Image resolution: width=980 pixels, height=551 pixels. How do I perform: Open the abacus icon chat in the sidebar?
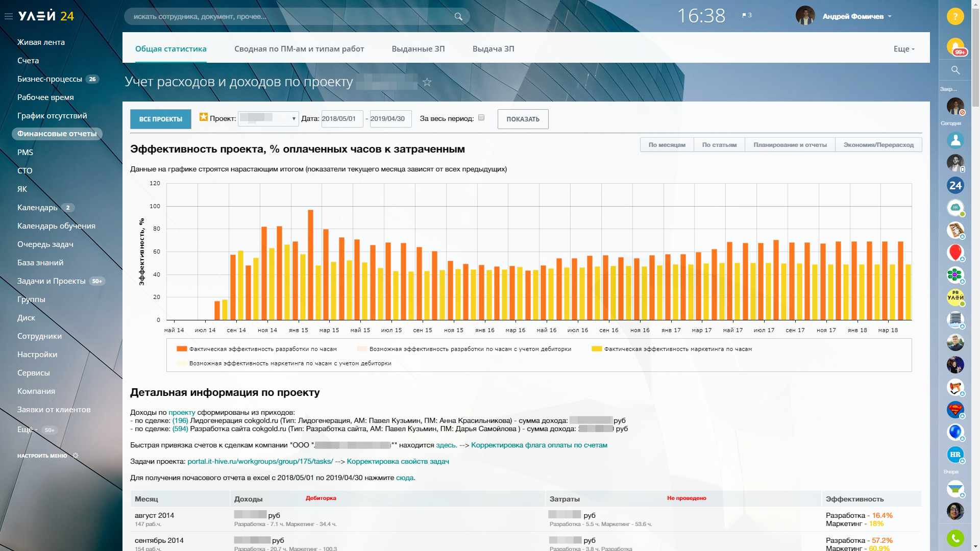(x=955, y=230)
